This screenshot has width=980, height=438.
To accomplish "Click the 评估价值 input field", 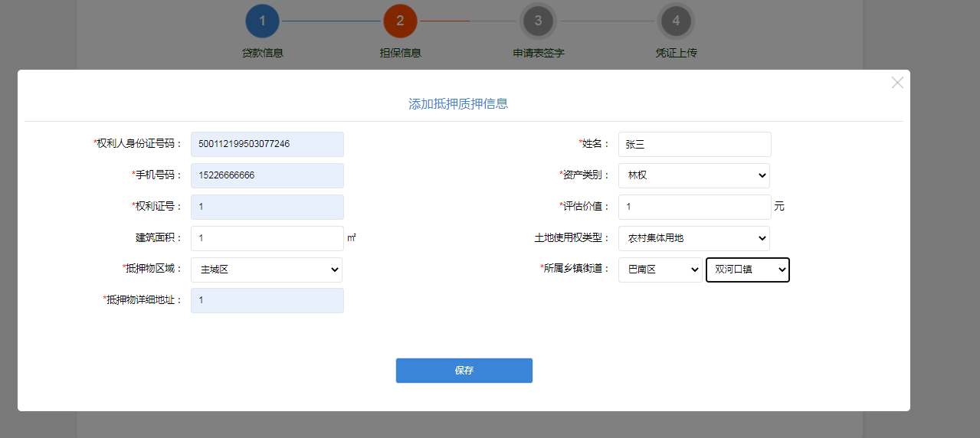I will pyautogui.click(x=695, y=207).
